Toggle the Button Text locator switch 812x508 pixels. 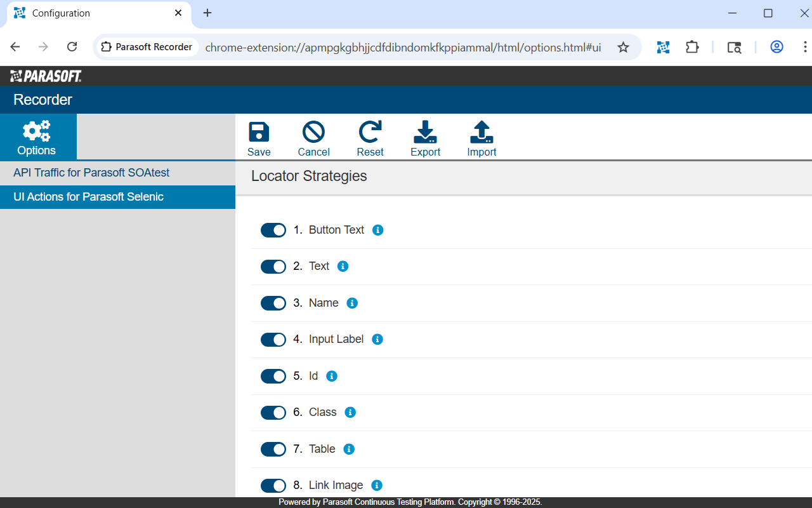[273, 230]
